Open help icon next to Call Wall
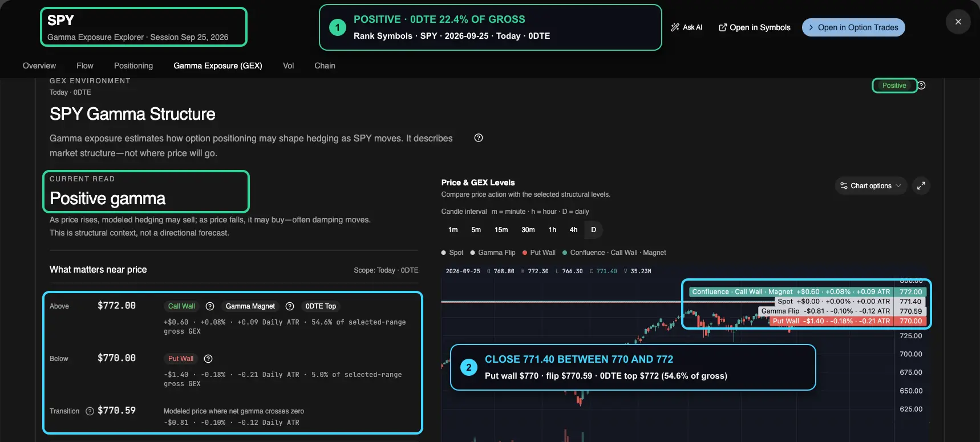Image resolution: width=980 pixels, height=442 pixels. coord(210,306)
